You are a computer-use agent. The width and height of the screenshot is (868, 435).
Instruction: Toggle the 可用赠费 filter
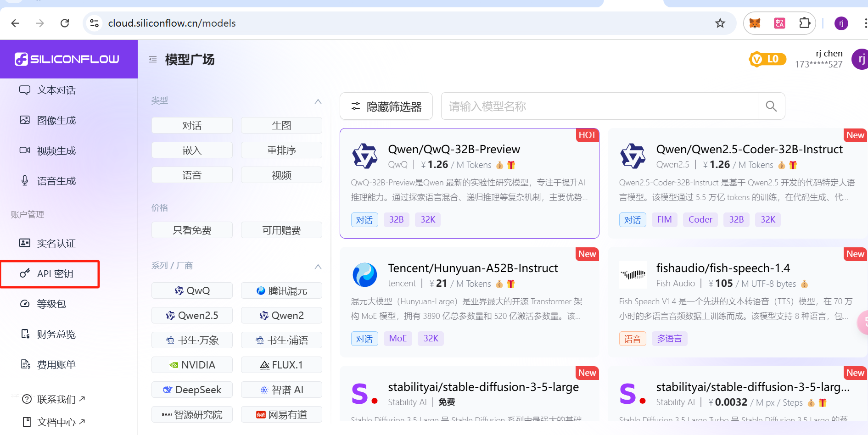coord(281,230)
